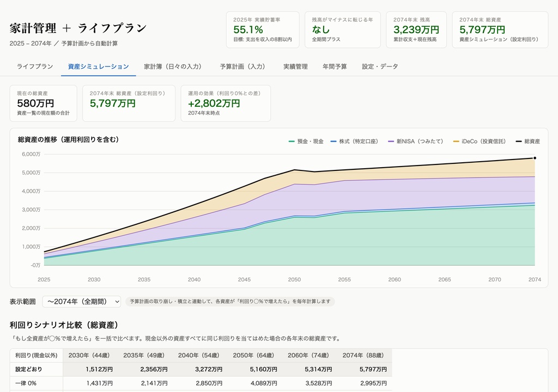Screen dimensions: 558x392
Task: Click the 利回りシナリオ比較（総資産）heading
Action: (x=64, y=325)
